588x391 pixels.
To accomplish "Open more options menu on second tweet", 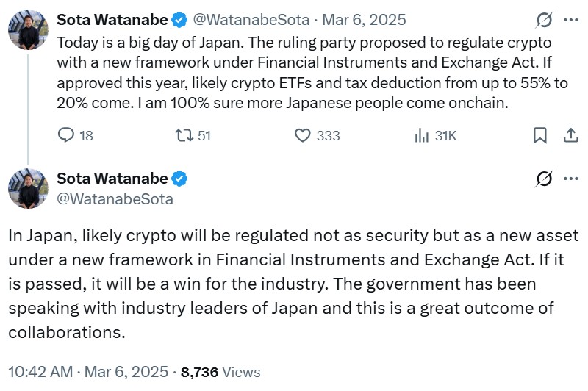I will click(x=570, y=179).
